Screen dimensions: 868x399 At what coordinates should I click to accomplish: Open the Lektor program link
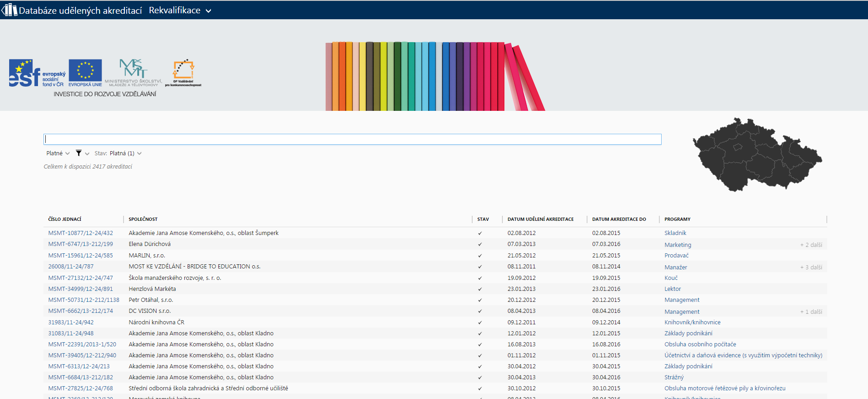673,289
